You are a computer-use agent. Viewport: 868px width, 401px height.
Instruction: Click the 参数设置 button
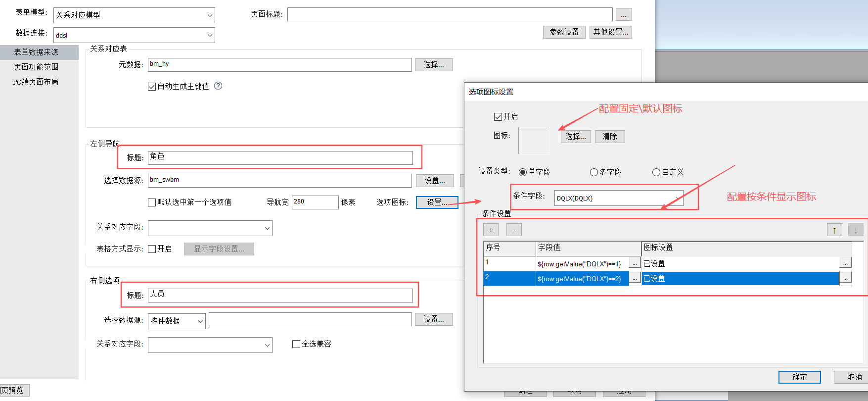tap(564, 32)
